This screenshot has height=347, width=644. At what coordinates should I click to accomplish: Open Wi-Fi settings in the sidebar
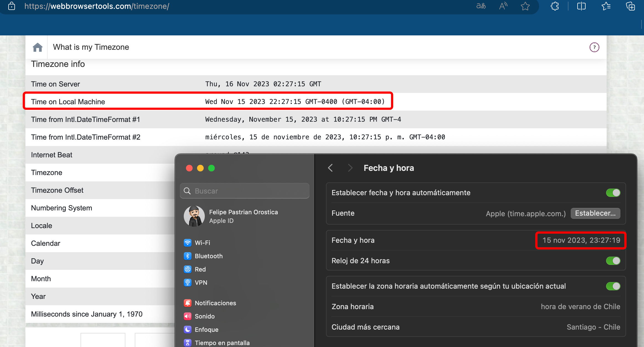202,243
